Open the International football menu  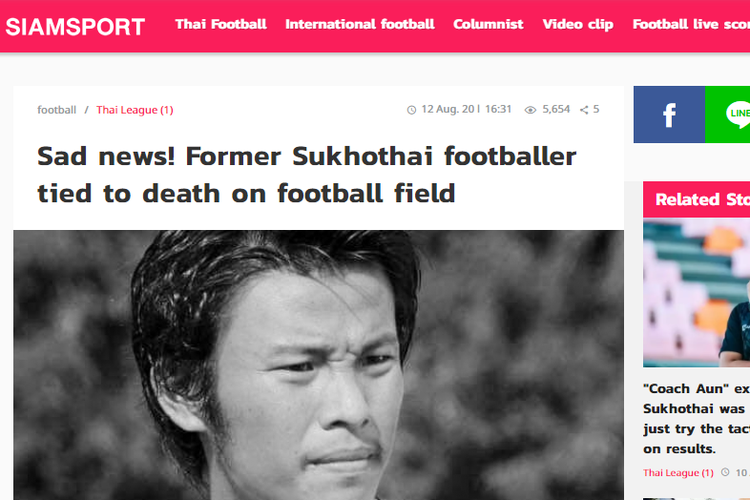(360, 24)
